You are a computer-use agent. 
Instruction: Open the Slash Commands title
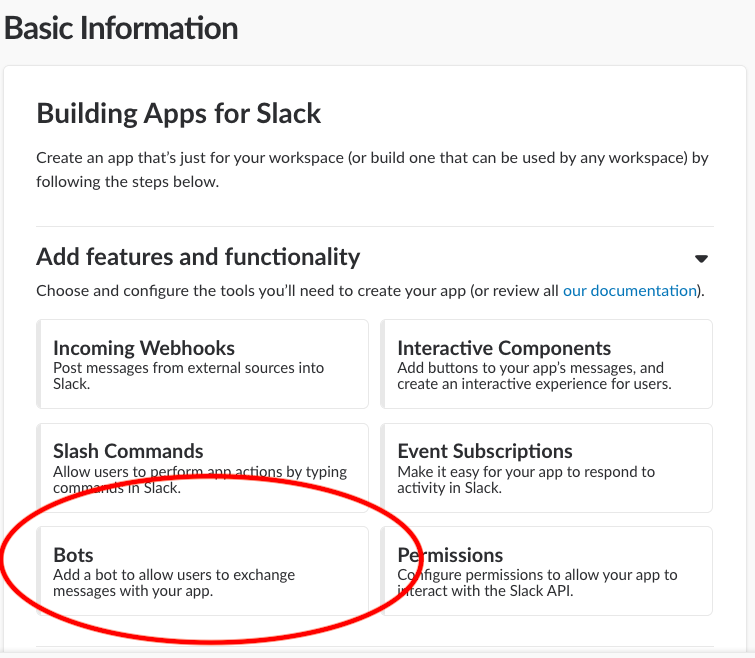pos(128,451)
